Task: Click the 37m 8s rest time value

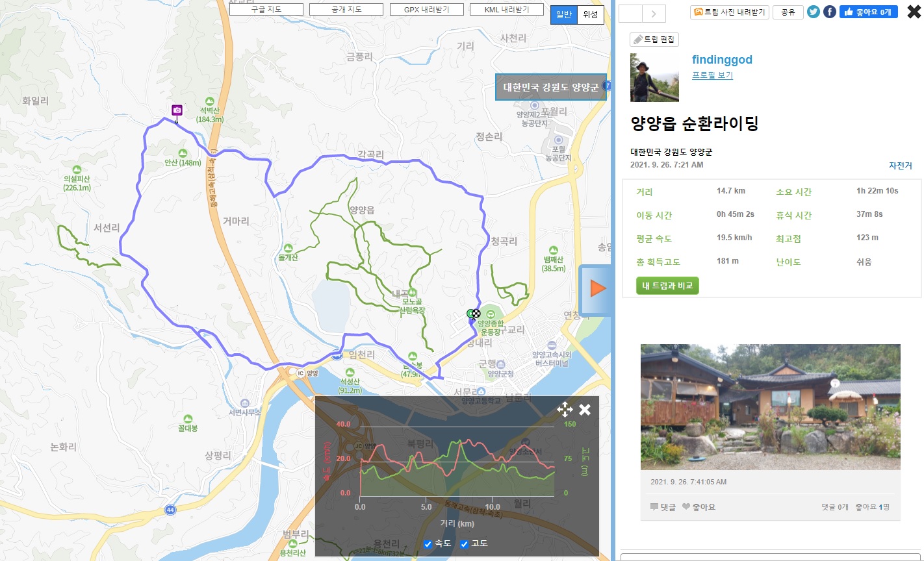Action: (869, 214)
